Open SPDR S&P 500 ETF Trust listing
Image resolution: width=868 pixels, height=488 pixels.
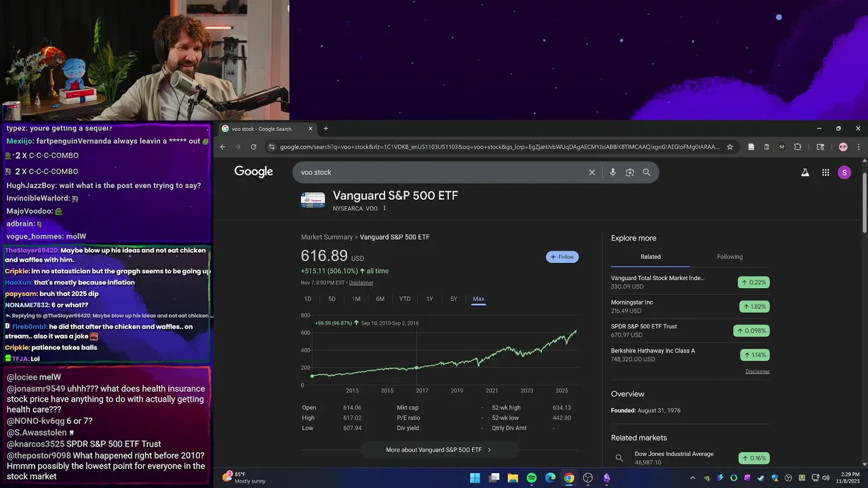pos(690,331)
